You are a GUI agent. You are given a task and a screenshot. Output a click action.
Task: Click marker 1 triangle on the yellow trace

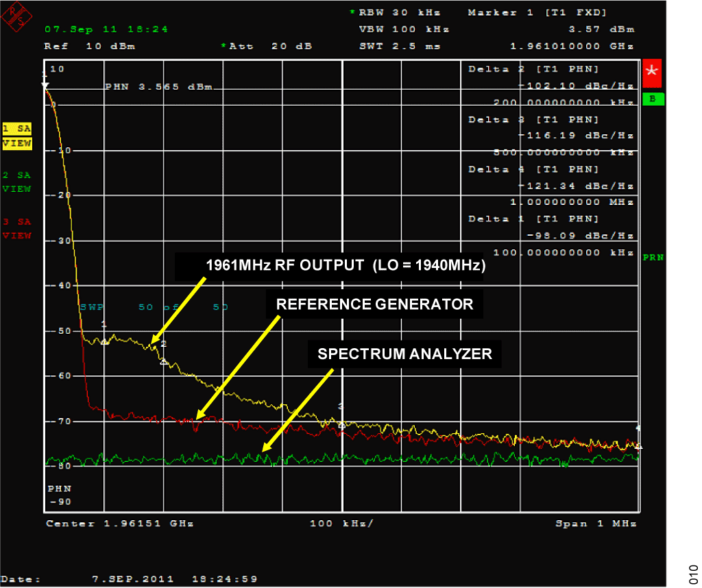click(104, 342)
